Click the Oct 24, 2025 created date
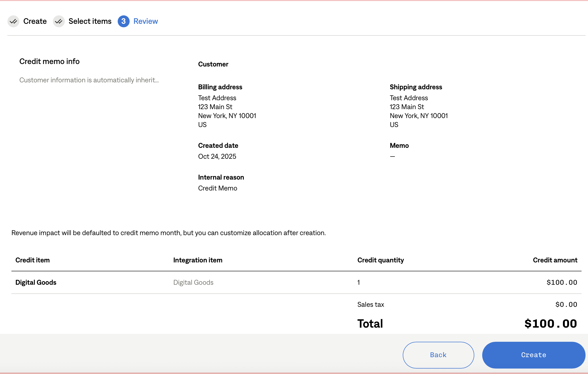The image size is (588, 374). point(217,156)
